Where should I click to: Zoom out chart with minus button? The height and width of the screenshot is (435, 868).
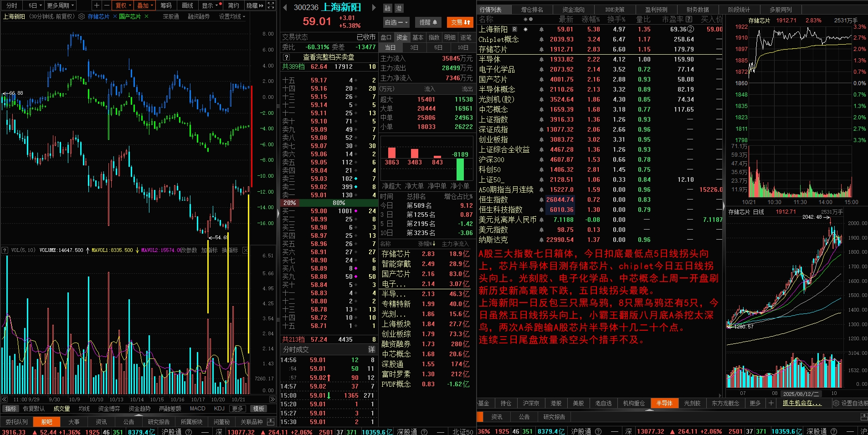(106, 5)
